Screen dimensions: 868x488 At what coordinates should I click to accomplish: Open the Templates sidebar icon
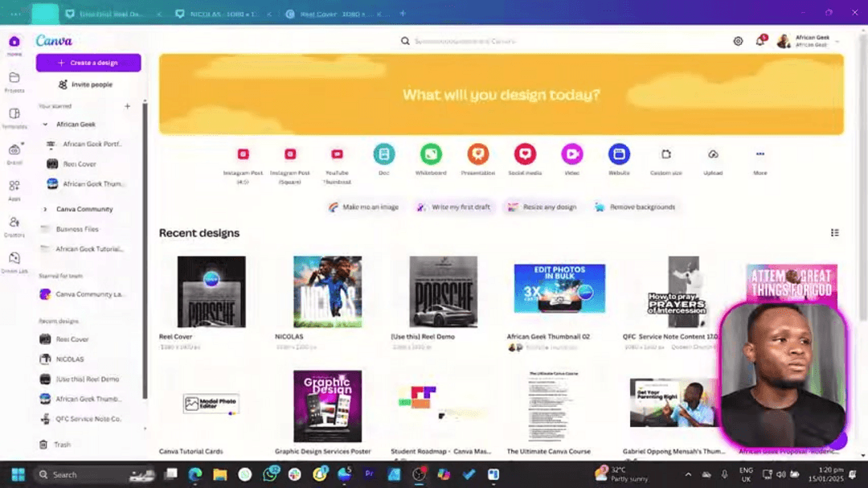point(14,115)
